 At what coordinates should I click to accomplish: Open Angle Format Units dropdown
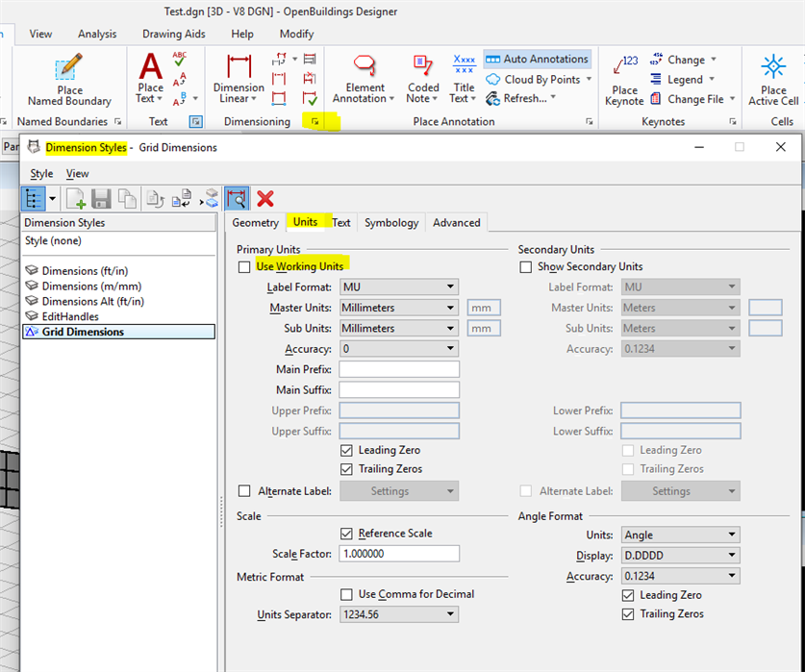tap(680, 535)
